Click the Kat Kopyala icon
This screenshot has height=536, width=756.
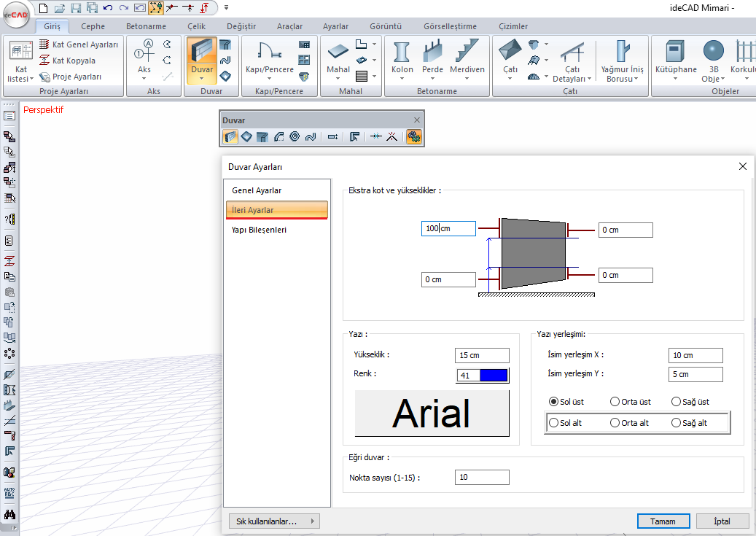pyautogui.click(x=45, y=61)
